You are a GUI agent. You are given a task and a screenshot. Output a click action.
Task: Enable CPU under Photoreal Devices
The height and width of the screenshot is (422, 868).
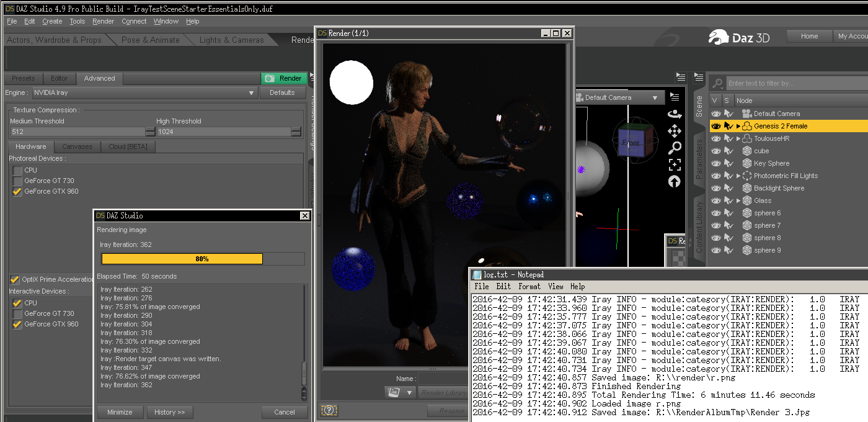pyautogui.click(x=18, y=170)
